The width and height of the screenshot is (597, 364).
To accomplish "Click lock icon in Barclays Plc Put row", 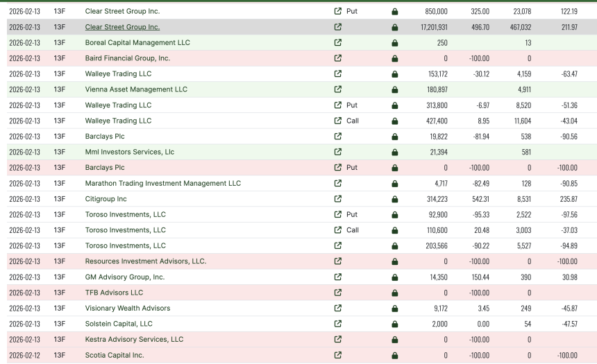I will 395,168.
